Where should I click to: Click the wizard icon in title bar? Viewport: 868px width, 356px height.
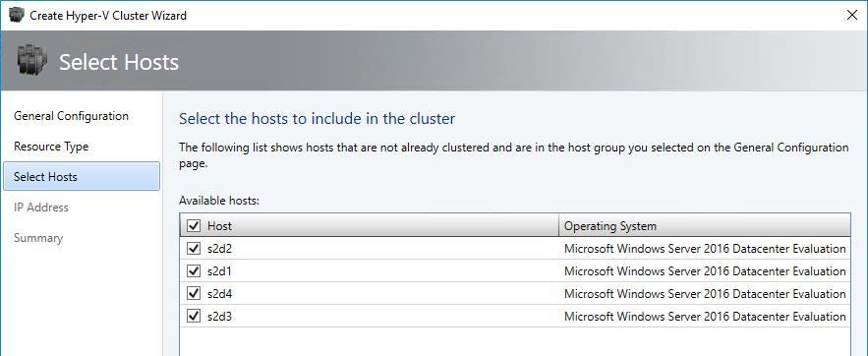[17, 15]
